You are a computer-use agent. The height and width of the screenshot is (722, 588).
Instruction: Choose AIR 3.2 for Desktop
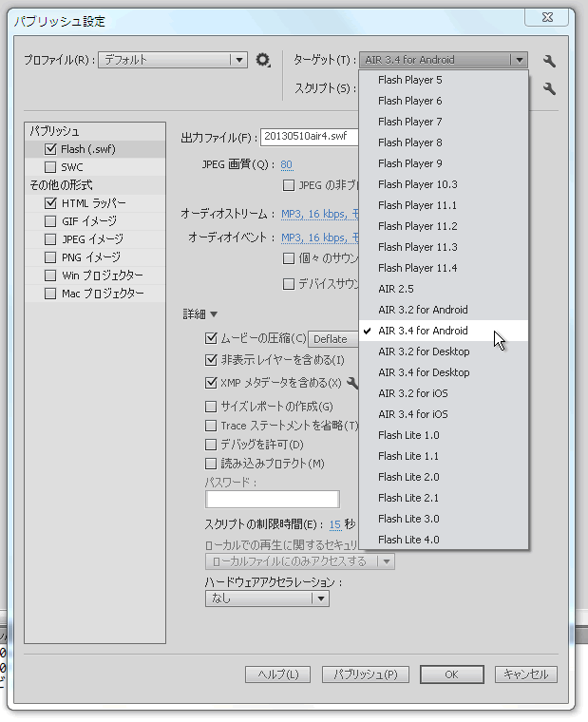pyautogui.click(x=444, y=351)
